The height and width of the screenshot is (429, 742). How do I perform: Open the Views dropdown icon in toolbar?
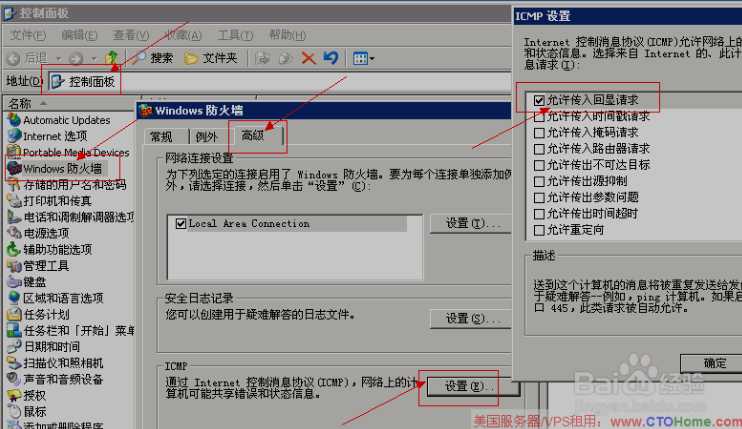point(363,58)
